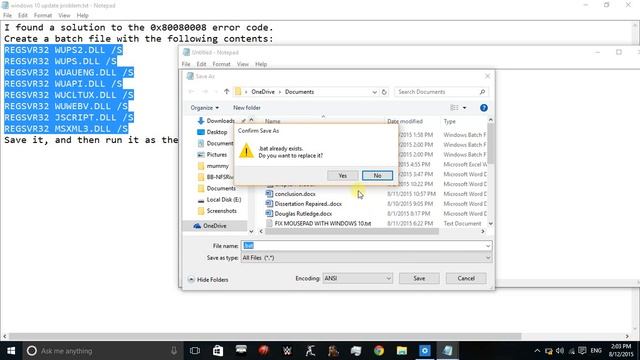
Task: Open Windows Store from taskbar
Action: coord(218,351)
